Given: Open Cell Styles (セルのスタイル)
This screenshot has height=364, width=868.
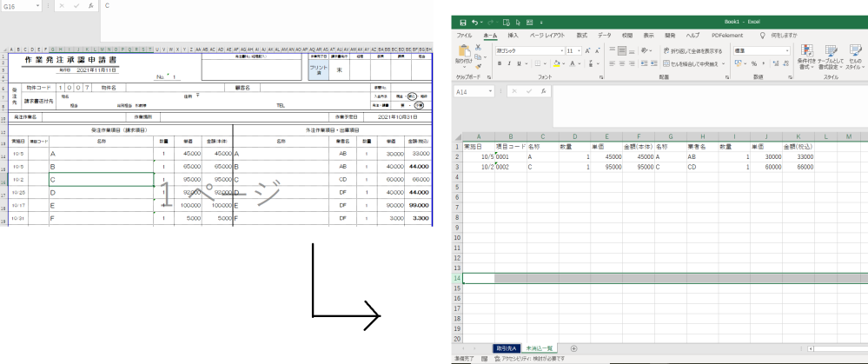Looking at the screenshot, I should 855,56.
